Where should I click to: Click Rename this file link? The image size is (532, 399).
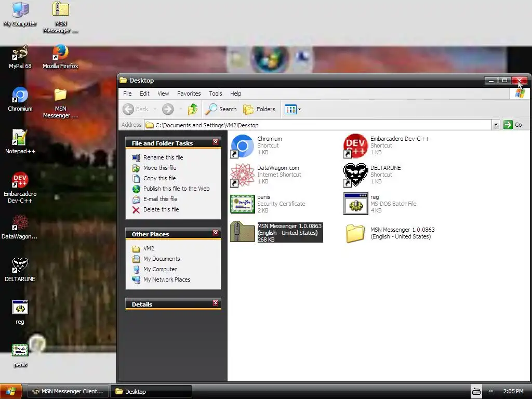pyautogui.click(x=163, y=157)
